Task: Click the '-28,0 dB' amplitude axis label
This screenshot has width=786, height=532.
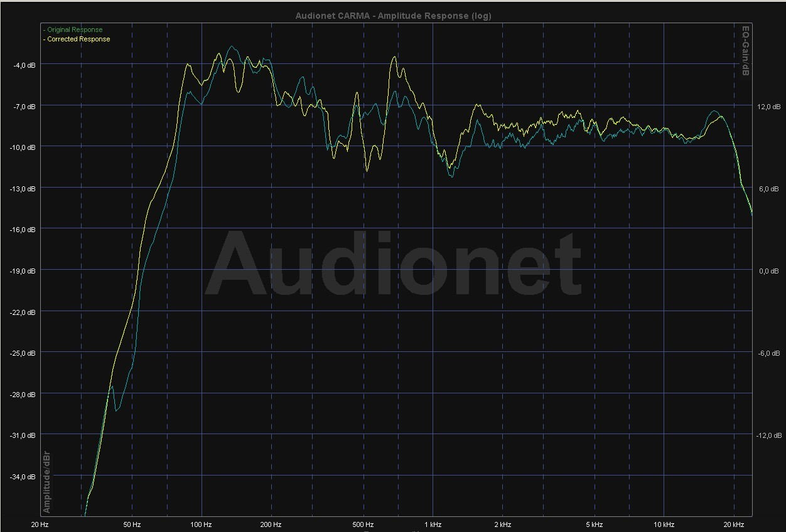Action: (23, 395)
